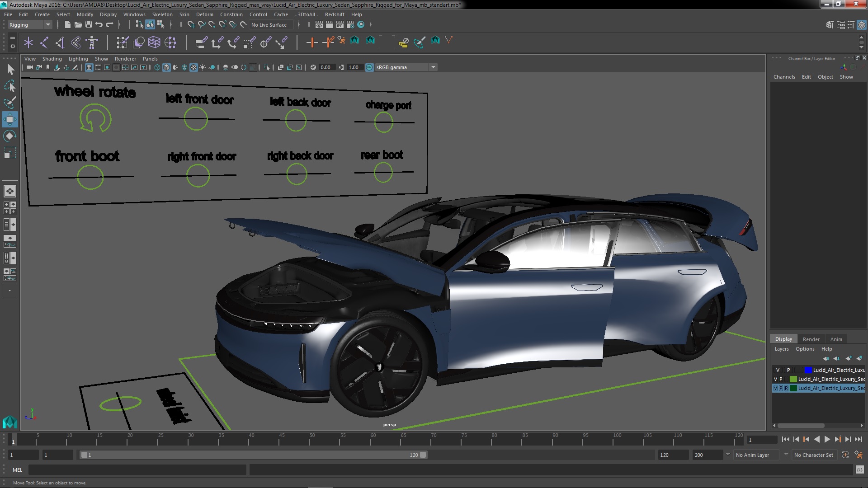Create a layer from selected objects
The image size is (868, 488).
click(859, 358)
